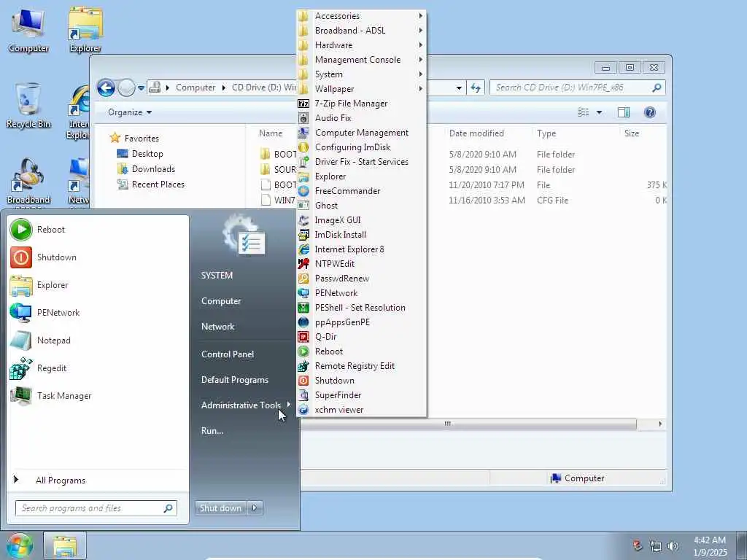Image resolution: width=747 pixels, height=560 pixels.
Task: Click the Search CD Drive field
Action: point(578,87)
